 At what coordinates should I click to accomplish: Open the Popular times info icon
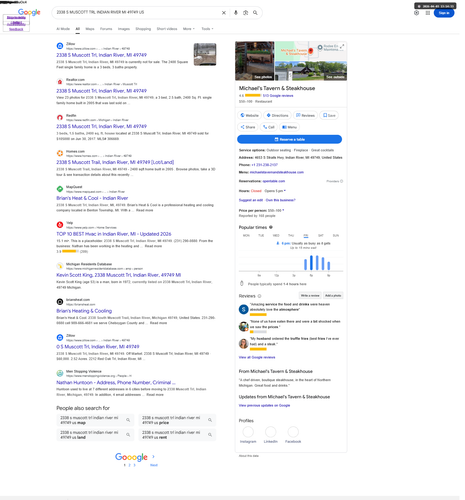(271, 227)
